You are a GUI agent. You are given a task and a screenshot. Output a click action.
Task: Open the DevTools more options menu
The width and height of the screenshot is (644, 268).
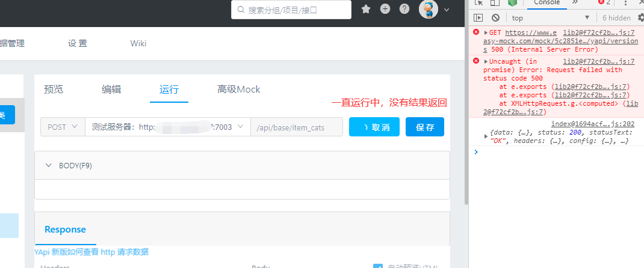(625, 2)
